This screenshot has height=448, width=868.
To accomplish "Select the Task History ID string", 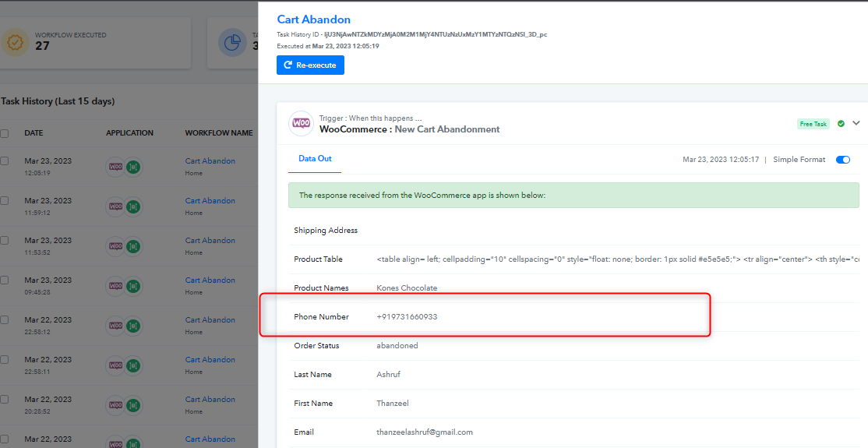I will (x=436, y=35).
